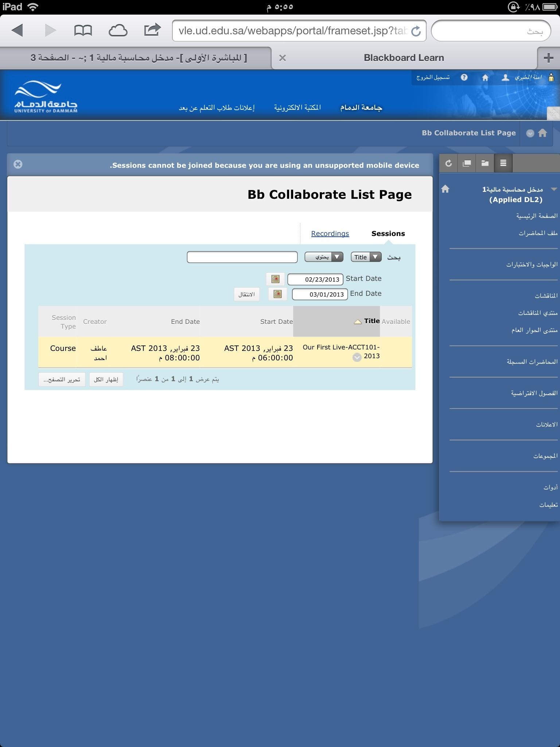Click the تسجيل الخروج logout link
Viewport: 560px width, 747px height.
pyautogui.click(x=433, y=77)
